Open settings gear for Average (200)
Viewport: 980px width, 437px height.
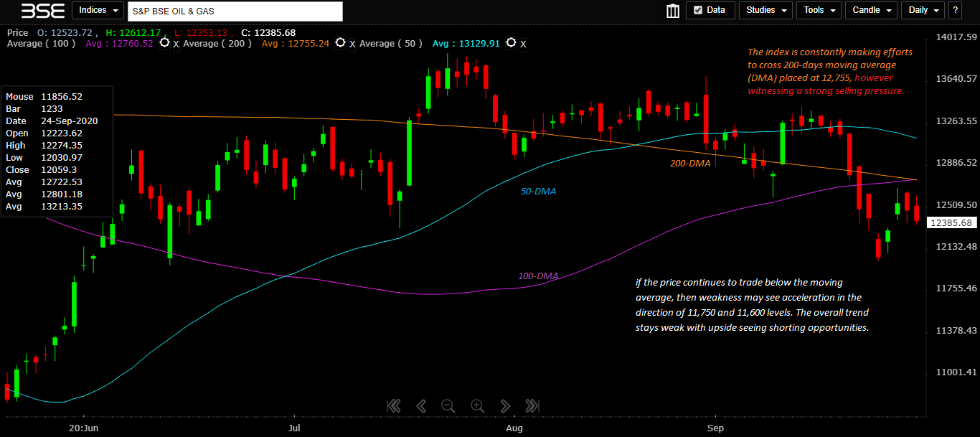(x=340, y=43)
